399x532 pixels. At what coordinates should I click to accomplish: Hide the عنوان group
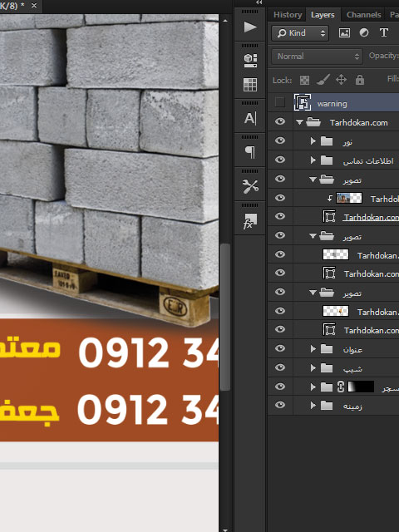[280, 348]
